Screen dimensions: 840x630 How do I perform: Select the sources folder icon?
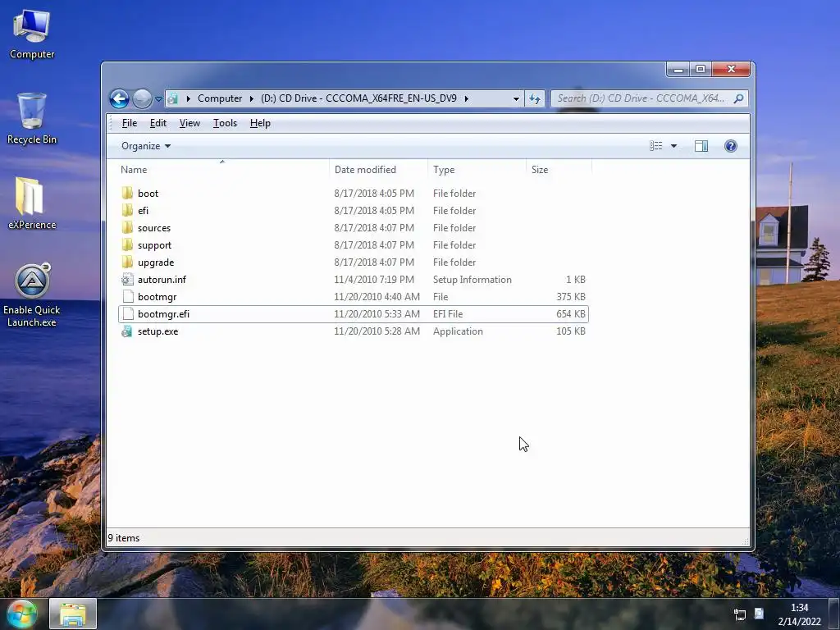point(127,228)
